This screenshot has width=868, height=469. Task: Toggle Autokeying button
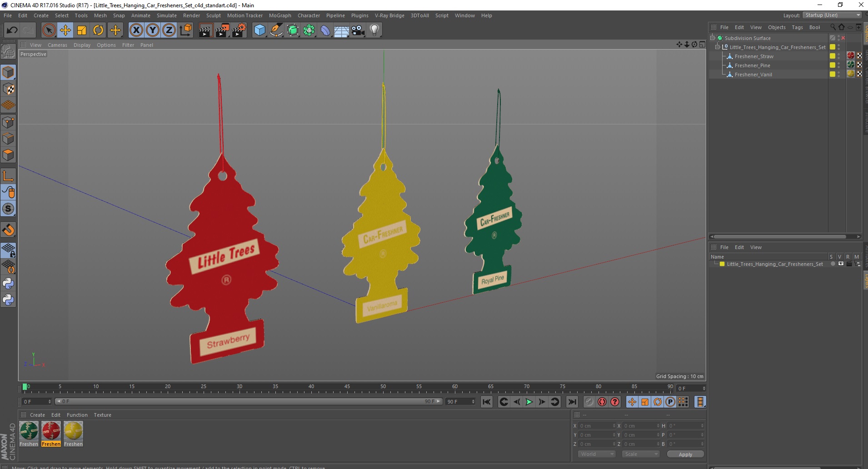(x=602, y=402)
